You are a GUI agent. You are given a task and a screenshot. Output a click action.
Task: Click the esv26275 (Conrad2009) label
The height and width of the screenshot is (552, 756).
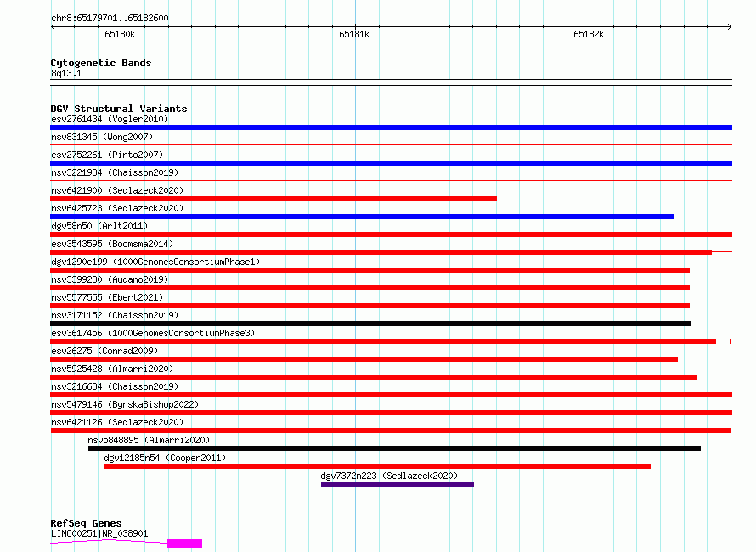104,351
